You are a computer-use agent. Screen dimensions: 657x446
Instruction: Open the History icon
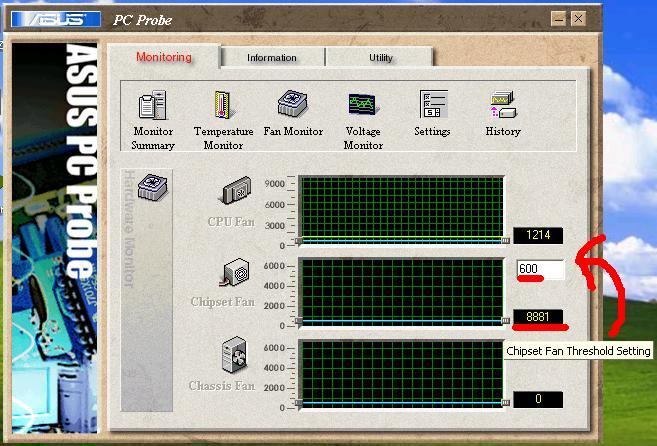[503, 105]
